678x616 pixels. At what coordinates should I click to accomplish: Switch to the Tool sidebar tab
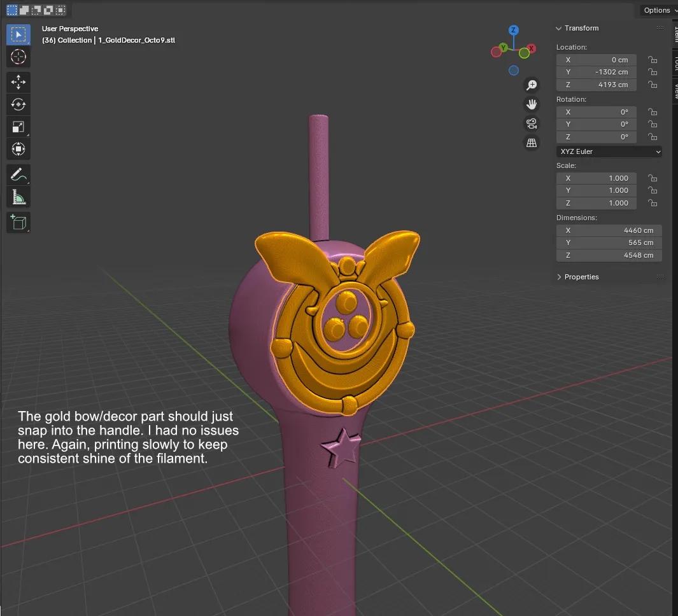pyautogui.click(x=675, y=62)
